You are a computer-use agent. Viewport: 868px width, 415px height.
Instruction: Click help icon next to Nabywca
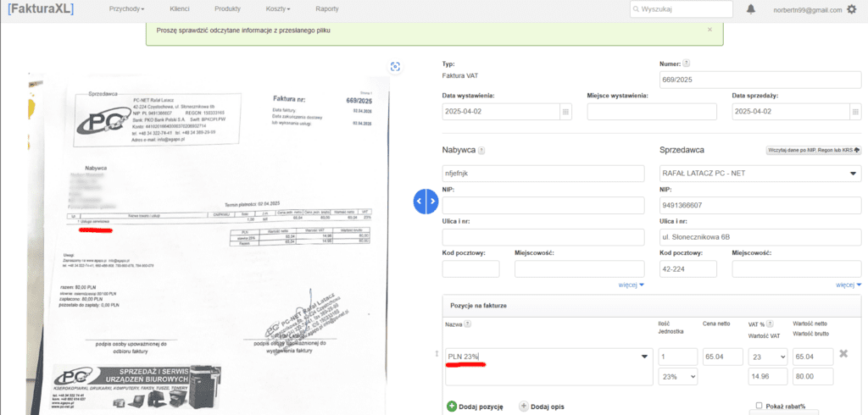(481, 151)
